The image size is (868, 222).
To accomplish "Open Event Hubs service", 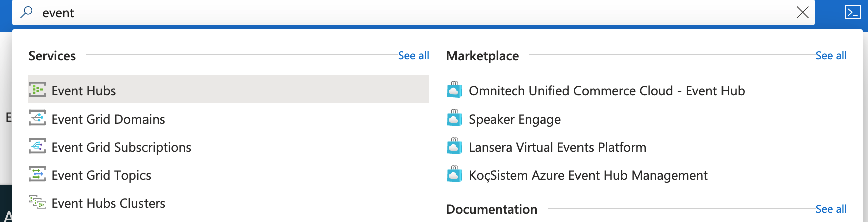I will (x=229, y=89).
